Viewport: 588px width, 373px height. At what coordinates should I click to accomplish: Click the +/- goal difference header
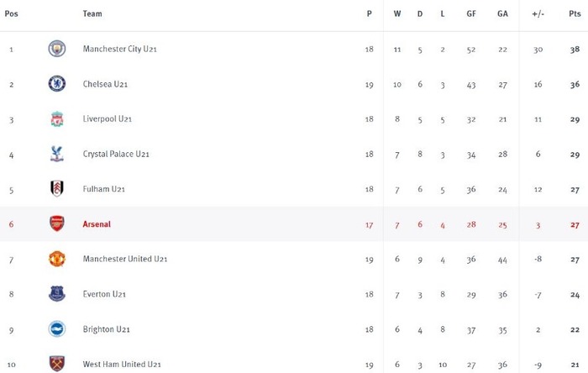[538, 14]
